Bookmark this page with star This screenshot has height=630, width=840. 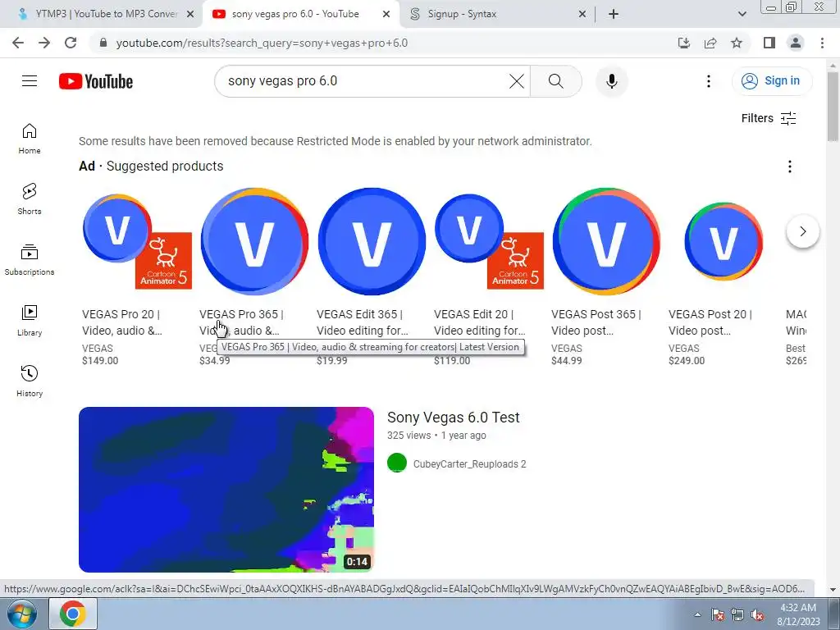737,43
